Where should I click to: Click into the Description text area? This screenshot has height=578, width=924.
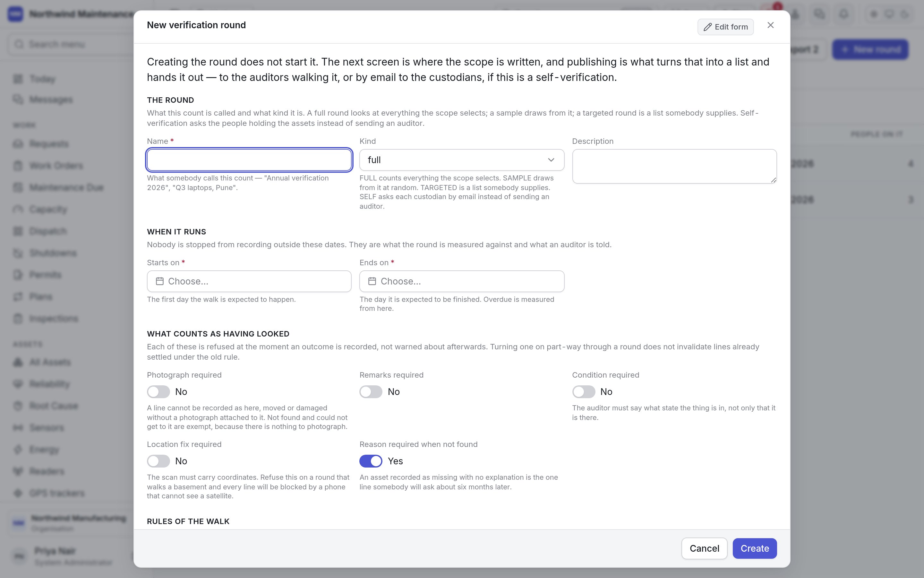coord(674,166)
